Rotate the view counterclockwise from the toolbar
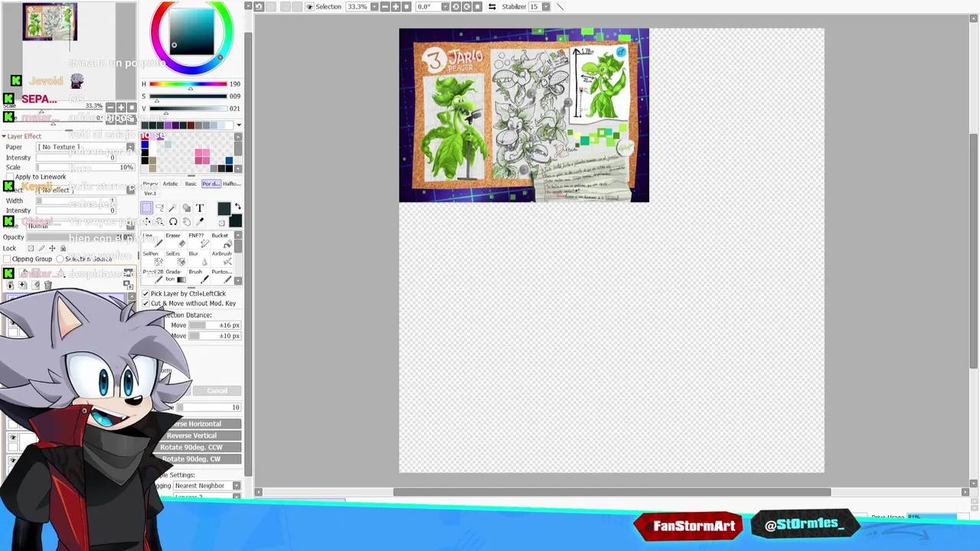Screen dimensions: 980x551 [455, 6]
